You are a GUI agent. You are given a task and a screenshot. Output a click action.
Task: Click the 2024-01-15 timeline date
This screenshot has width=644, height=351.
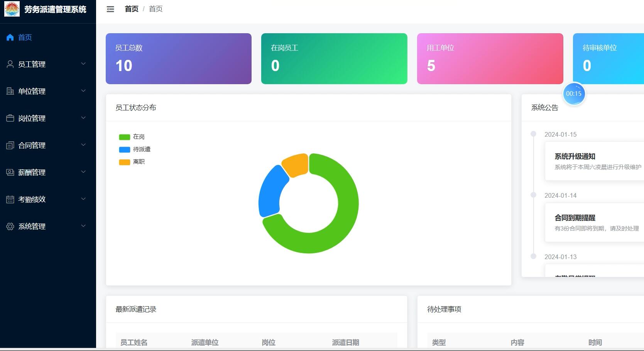pyautogui.click(x=561, y=134)
